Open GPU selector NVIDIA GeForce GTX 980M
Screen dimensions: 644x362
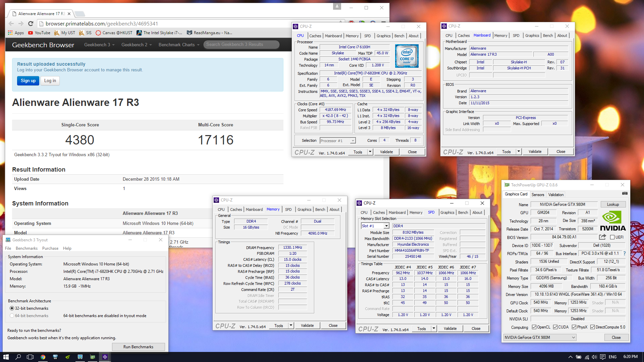point(540,338)
